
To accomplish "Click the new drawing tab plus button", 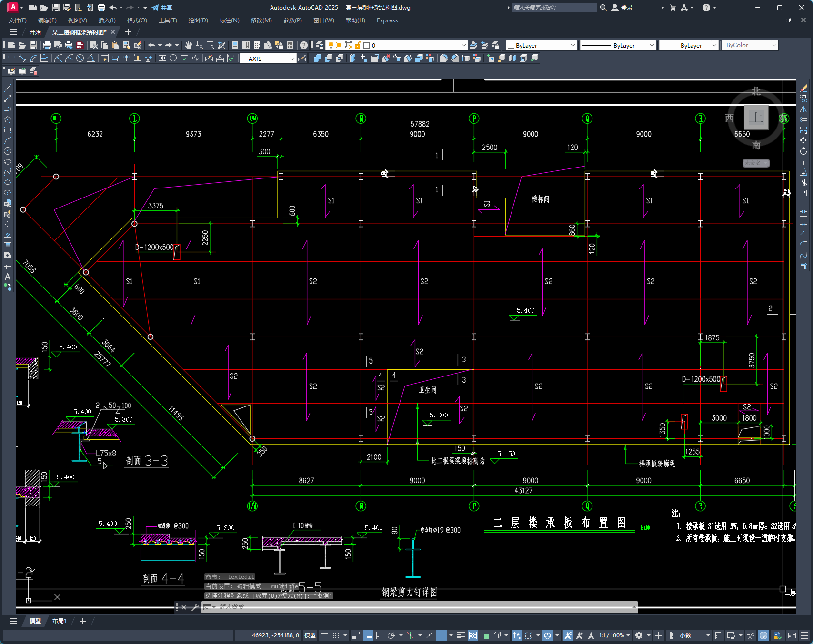I will click(x=128, y=32).
